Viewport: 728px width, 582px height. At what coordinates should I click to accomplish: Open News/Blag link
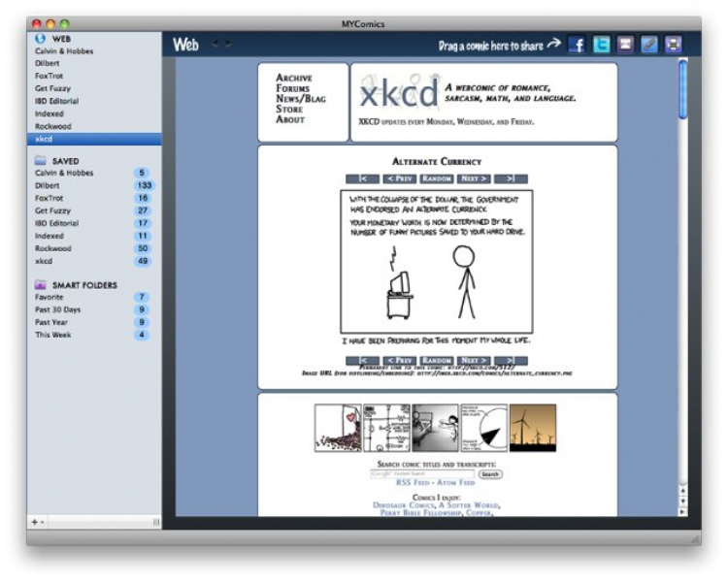coord(301,98)
